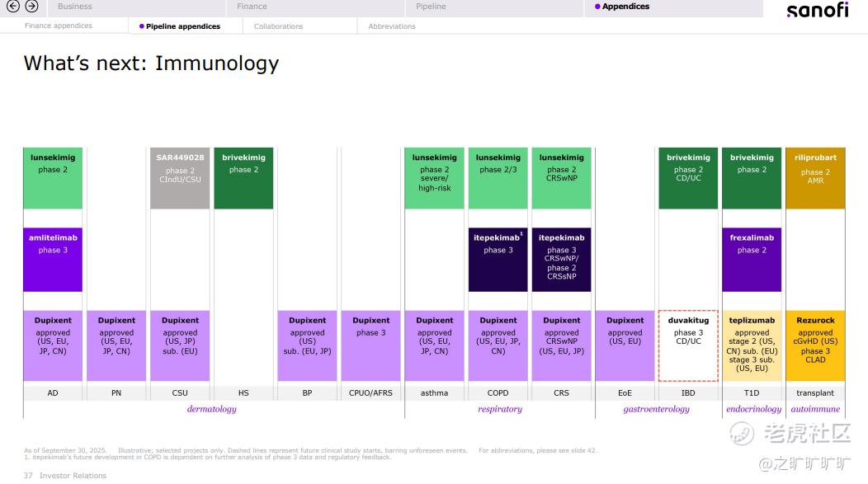Click the abbreviations slide 42 reference
Screen dimensions: 868x484
(538, 450)
